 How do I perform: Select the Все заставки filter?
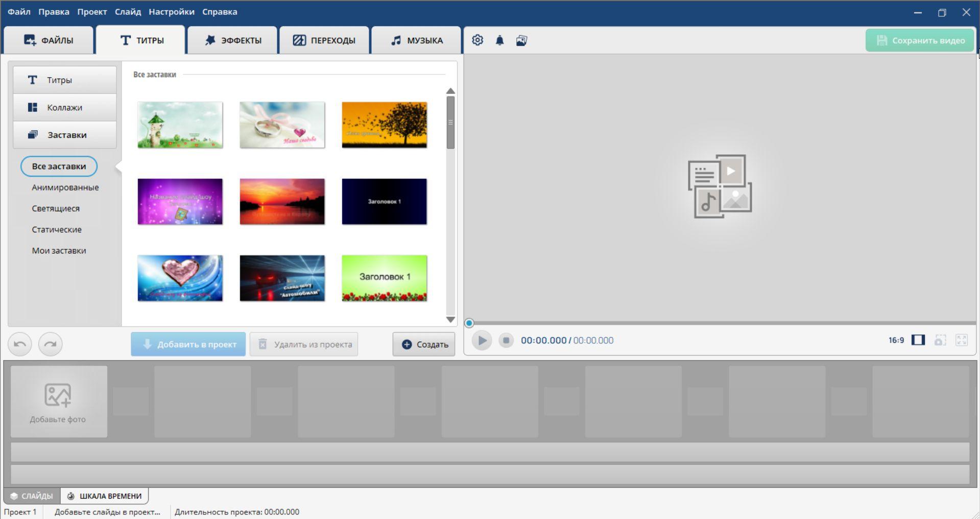[x=59, y=167]
